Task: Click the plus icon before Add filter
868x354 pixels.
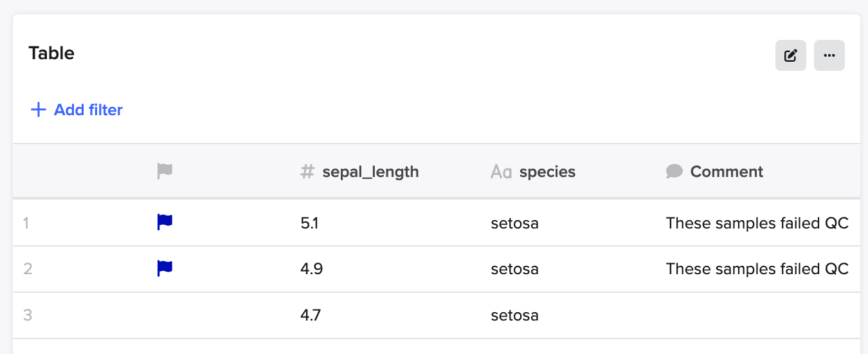Action: [39, 110]
